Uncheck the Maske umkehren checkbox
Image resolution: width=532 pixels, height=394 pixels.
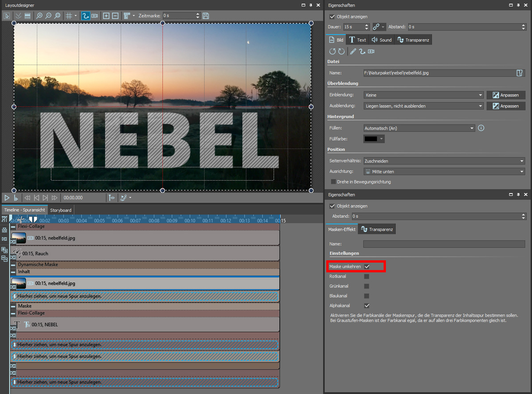(x=367, y=267)
